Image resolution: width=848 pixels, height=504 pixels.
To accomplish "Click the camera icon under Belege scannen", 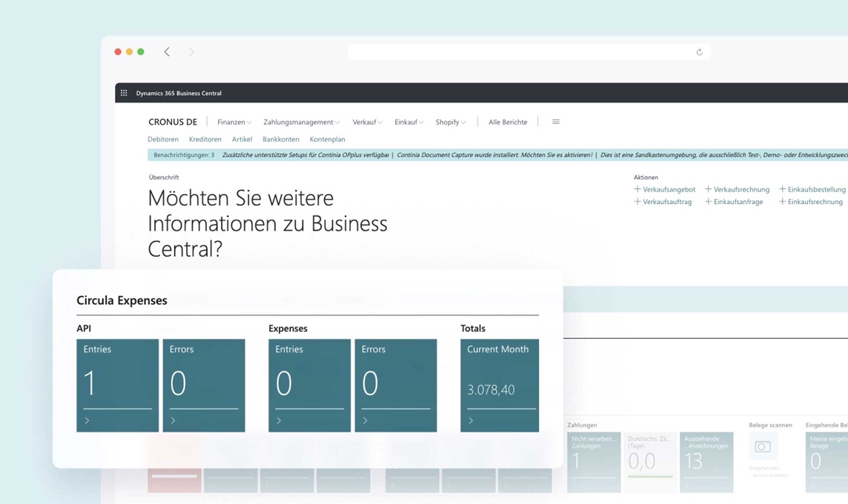I will point(763,446).
